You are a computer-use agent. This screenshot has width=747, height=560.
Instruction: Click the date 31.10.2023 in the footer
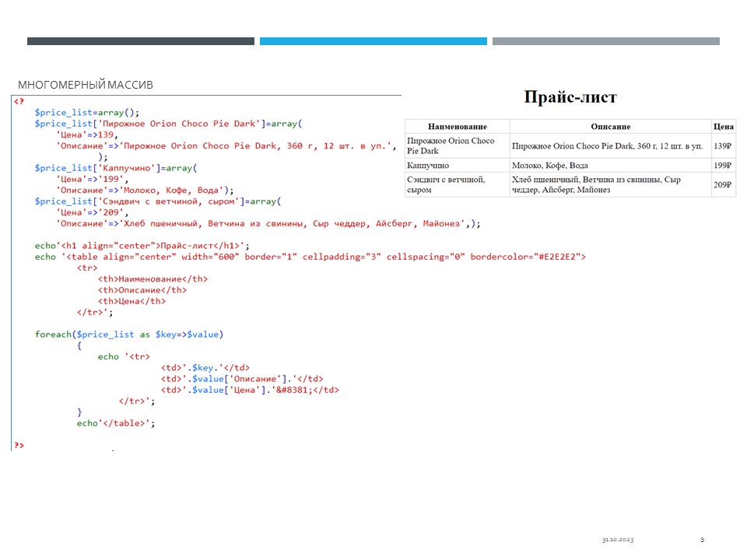[x=618, y=540]
